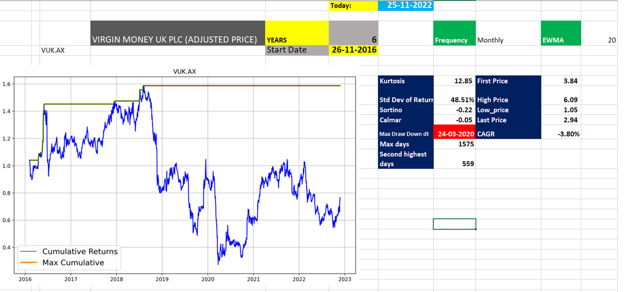The height and width of the screenshot is (292, 644).
Task: Select the Kurtosis label cell
Action: click(406, 81)
